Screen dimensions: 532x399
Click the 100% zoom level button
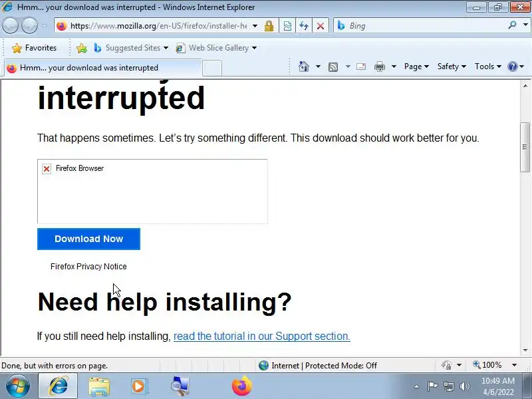tap(487, 365)
